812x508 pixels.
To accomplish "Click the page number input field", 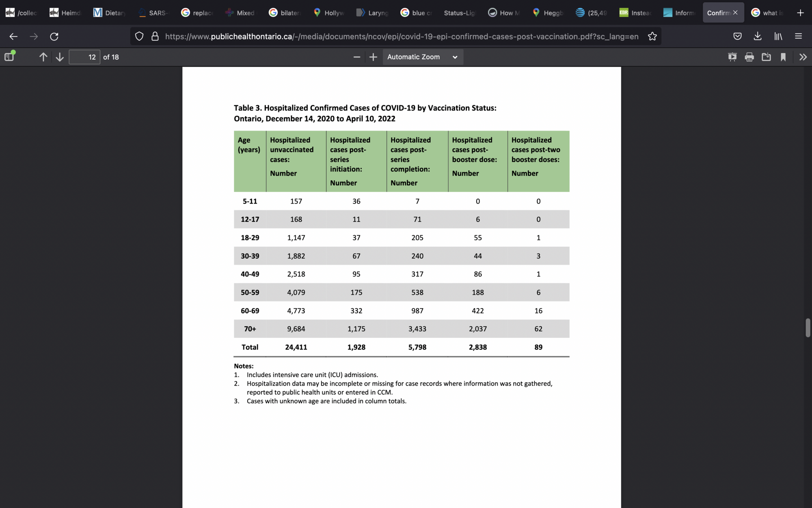I will pyautogui.click(x=84, y=57).
